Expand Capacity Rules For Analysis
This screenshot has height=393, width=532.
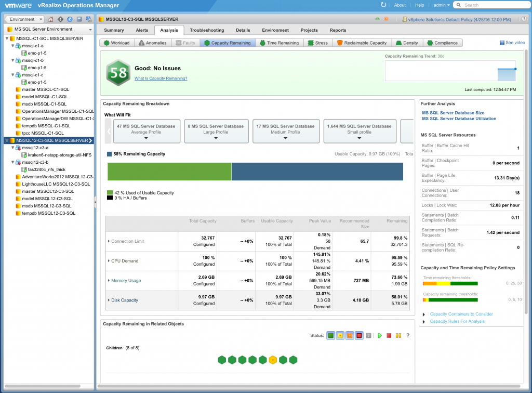[424, 321]
